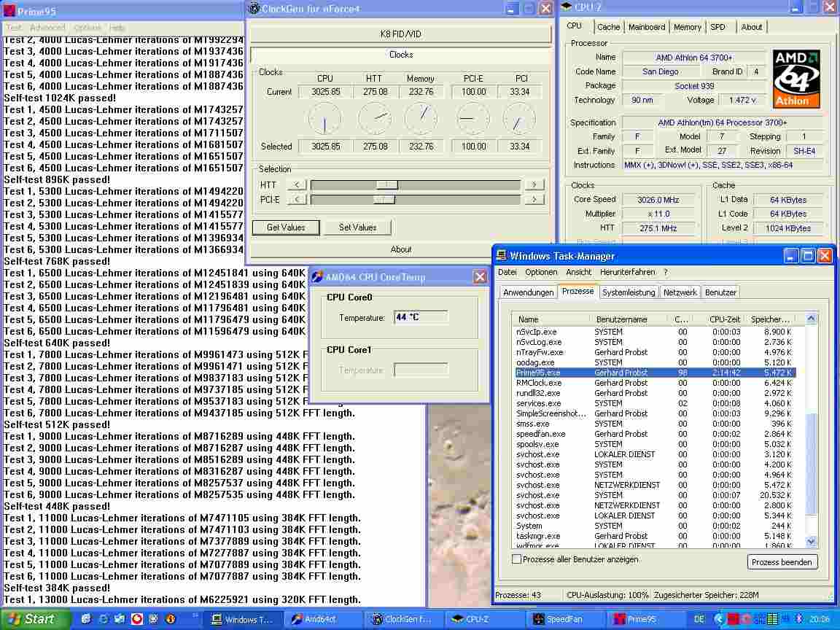The image size is (840, 630).
Task: Switch to Netzwerk tab in Task-Manager
Action: pos(680,292)
